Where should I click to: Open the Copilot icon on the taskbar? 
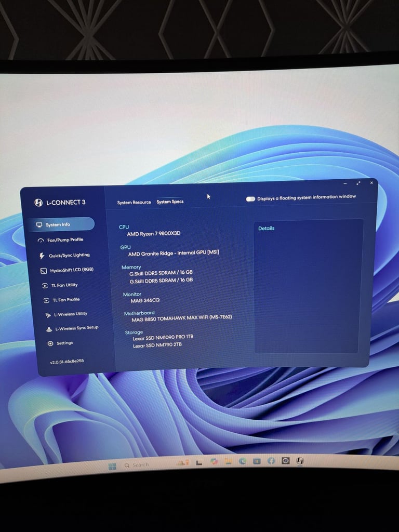(x=214, y=462)
